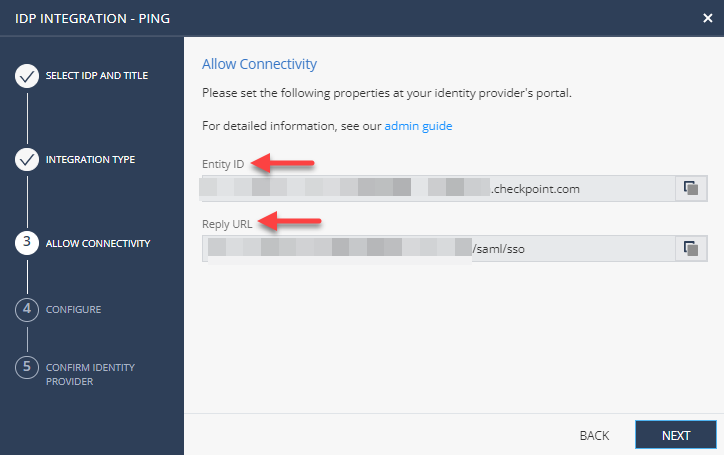
Task: Go back with the Back button
Action: 594,435
